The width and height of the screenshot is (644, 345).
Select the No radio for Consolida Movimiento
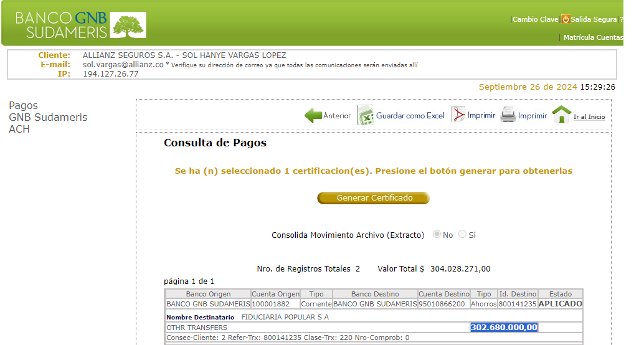click(437, 234)
